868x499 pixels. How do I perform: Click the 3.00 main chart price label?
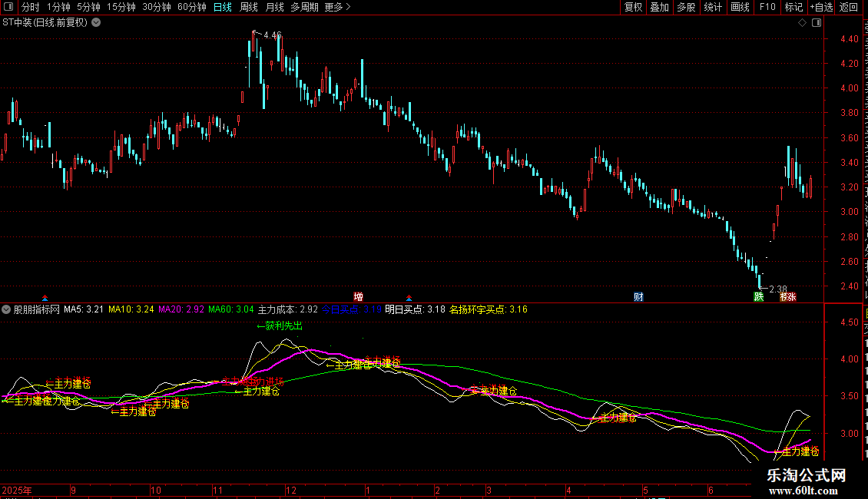[849, 212]
